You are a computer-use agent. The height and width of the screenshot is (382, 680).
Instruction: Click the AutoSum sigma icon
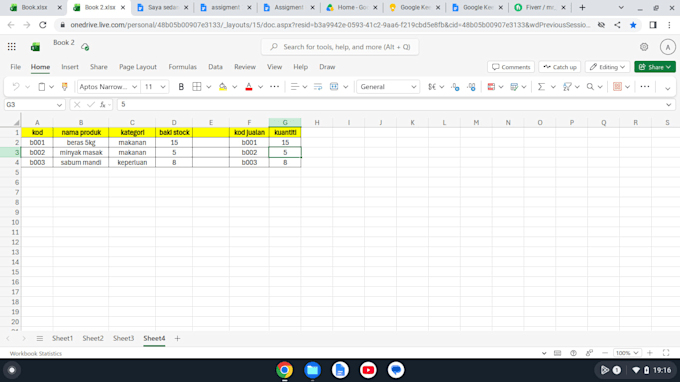click(541, 87)
